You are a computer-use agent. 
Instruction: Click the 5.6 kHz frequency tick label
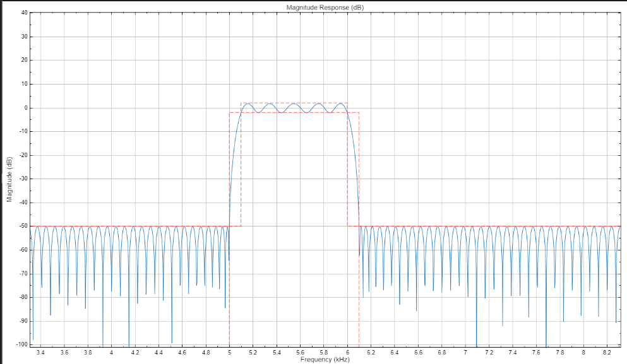coord(300,352)
